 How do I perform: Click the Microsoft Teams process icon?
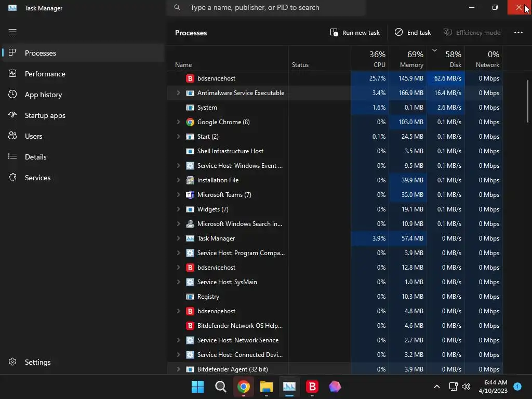pos(190,195)
